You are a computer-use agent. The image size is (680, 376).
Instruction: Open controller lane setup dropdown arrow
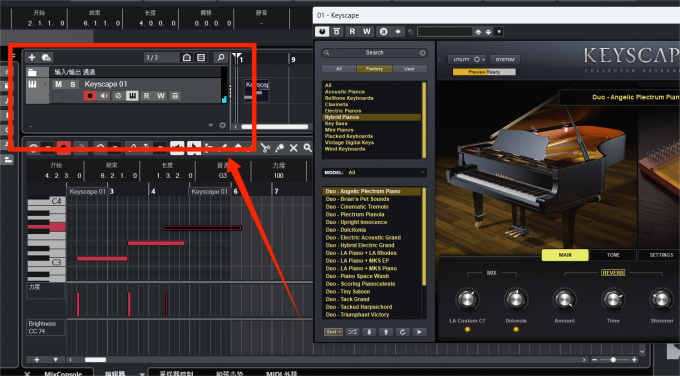[56, 360]
